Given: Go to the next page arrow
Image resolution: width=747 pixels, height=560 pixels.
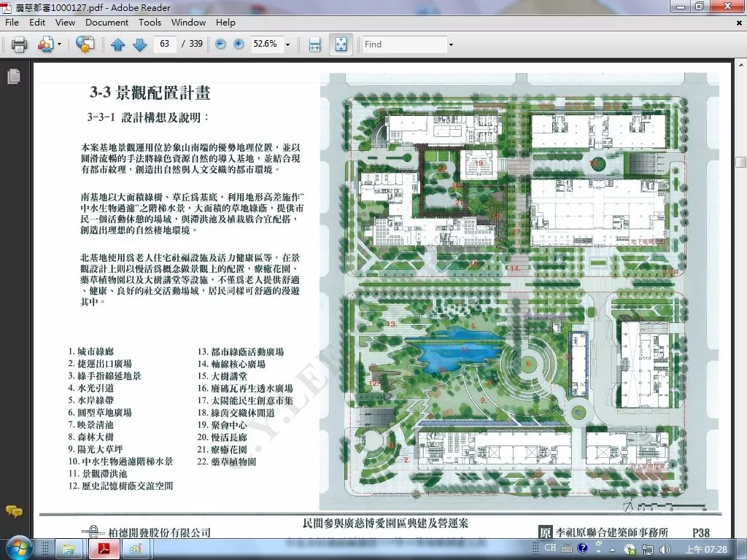Looking at the screenshot, I should [139, 44].
